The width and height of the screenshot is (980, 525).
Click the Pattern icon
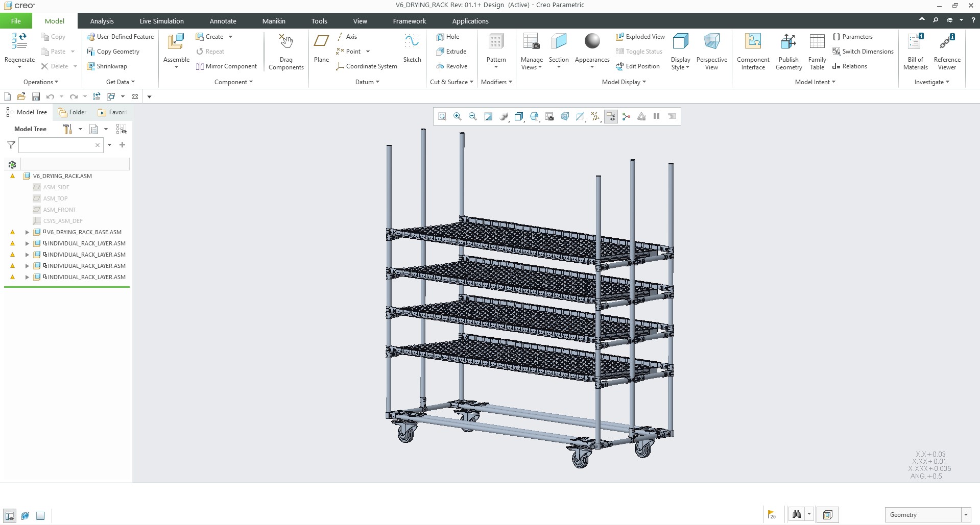496,41
